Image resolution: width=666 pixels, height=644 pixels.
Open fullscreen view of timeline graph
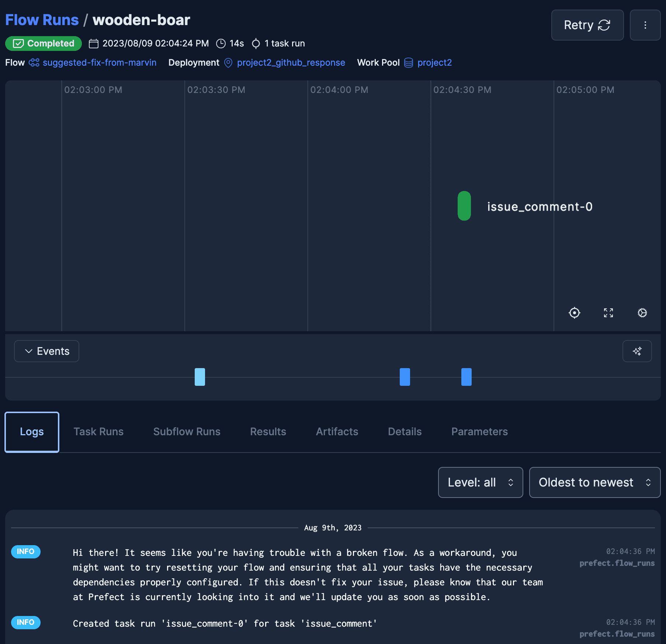click(608, 313)
